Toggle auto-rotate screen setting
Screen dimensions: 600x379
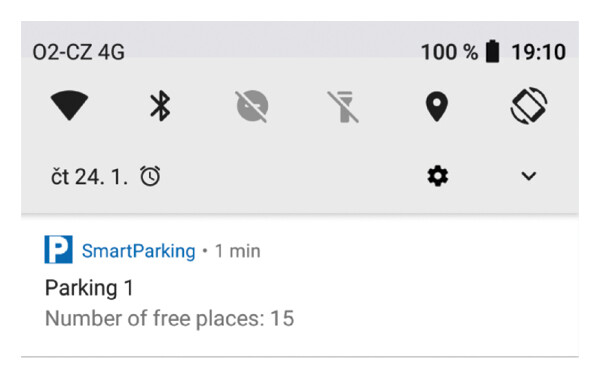click(529, 106)
